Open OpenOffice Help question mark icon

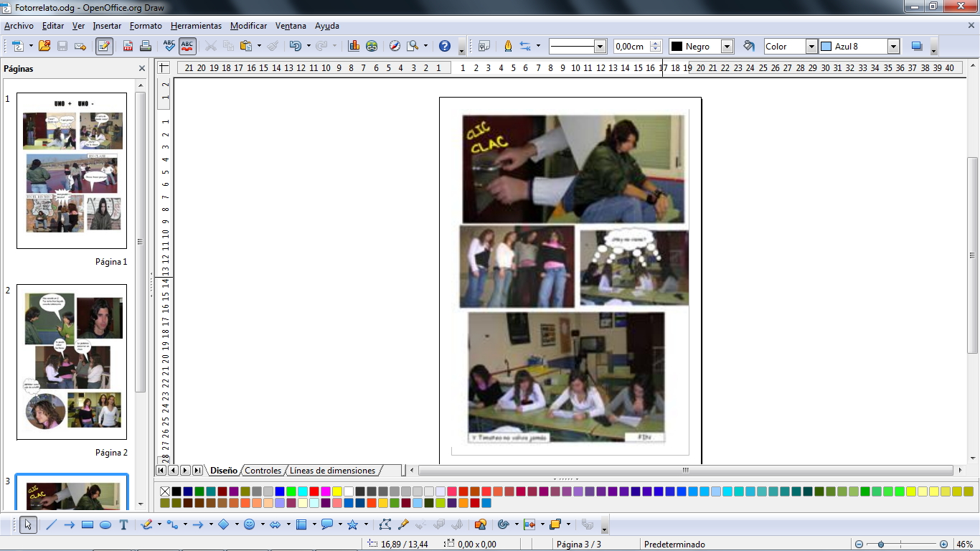pos(445,46)
